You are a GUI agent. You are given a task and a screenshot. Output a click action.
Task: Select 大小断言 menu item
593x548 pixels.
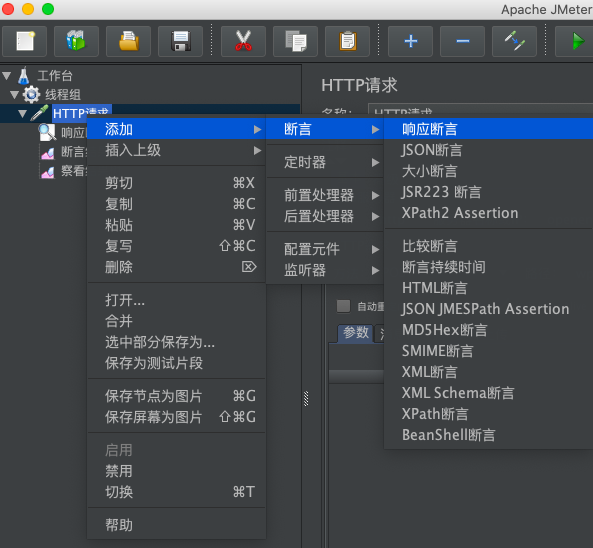pos(489,171)
